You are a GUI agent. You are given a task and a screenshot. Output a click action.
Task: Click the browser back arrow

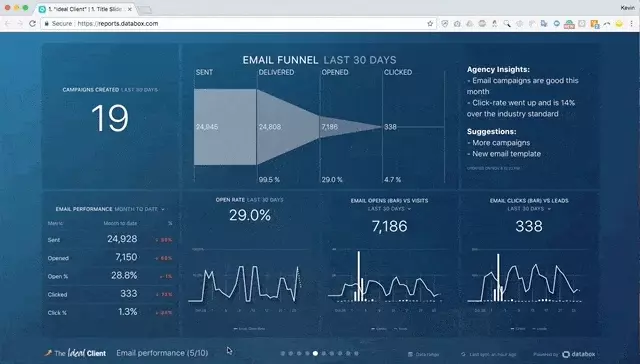click(x=7, y=24)
